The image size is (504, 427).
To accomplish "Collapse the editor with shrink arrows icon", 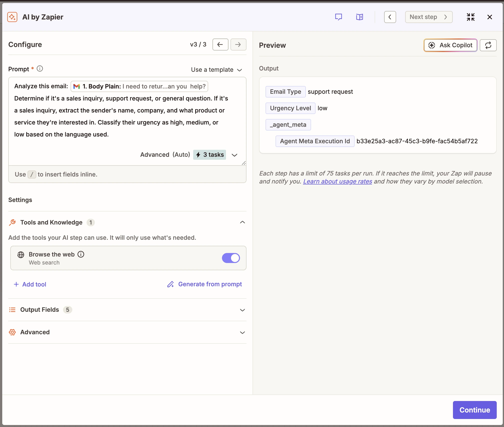I will click(470, 17).
